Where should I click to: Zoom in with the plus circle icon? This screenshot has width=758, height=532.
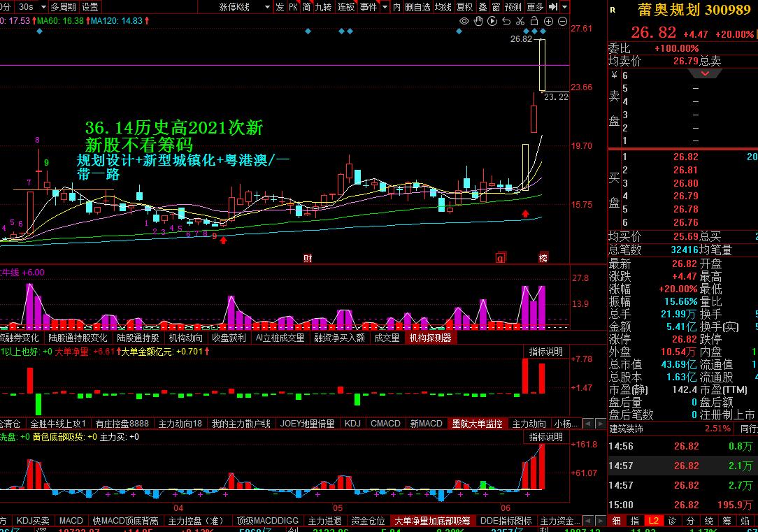(548, 21)
